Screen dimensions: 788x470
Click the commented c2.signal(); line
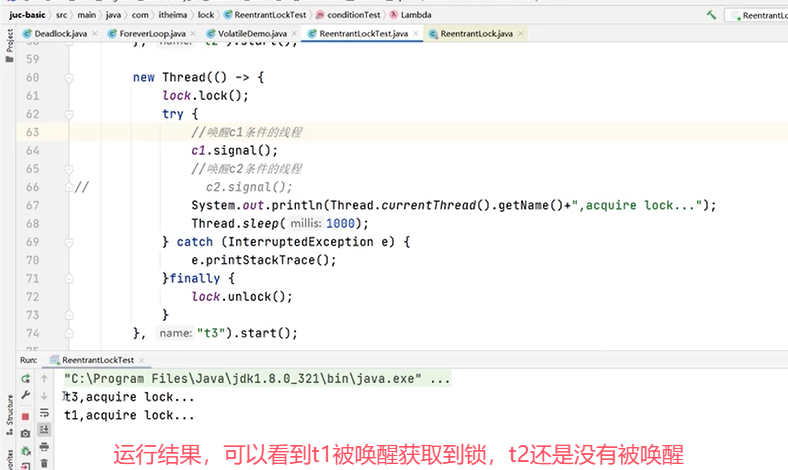[x=249, y=187]
